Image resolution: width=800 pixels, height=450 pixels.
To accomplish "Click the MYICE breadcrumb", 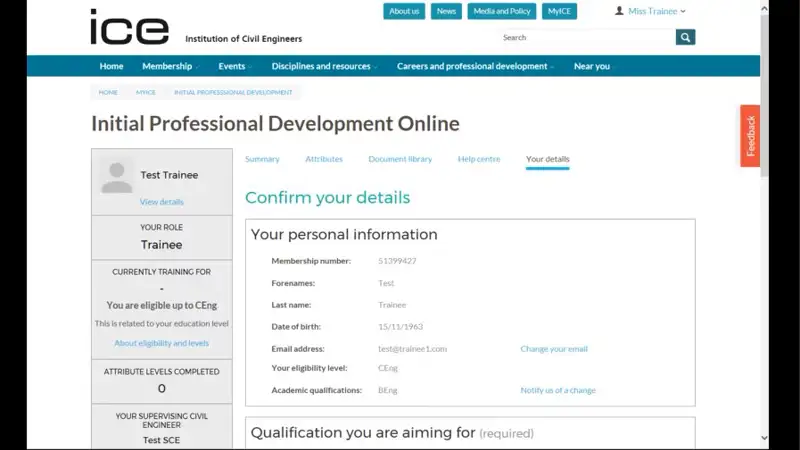I will click(x=145, y=92).
